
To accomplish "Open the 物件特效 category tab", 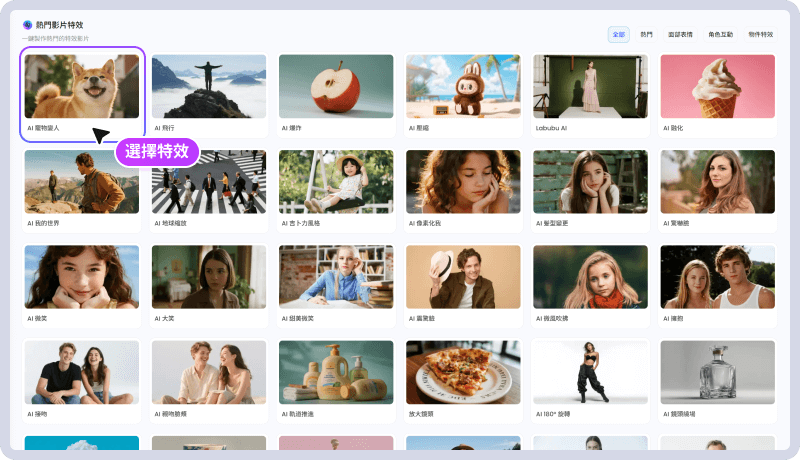I will 760,34.
